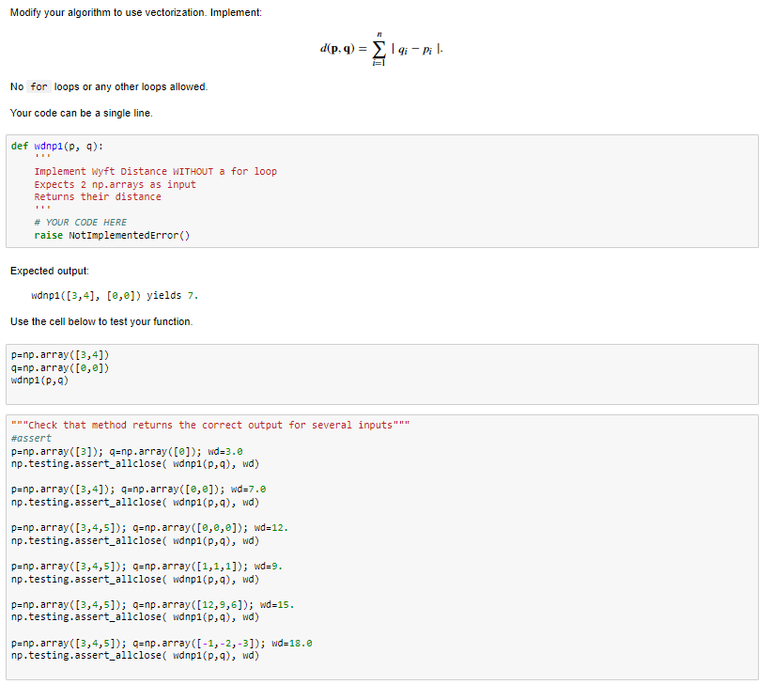Click the 'raise NotImplementedError()' line

pyautogui.click(x=112, y=235)
